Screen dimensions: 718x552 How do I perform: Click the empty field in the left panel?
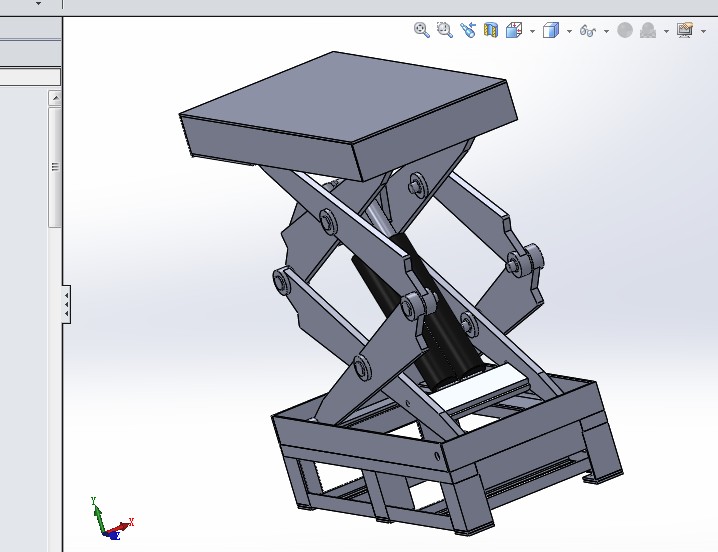pos(30,77)
